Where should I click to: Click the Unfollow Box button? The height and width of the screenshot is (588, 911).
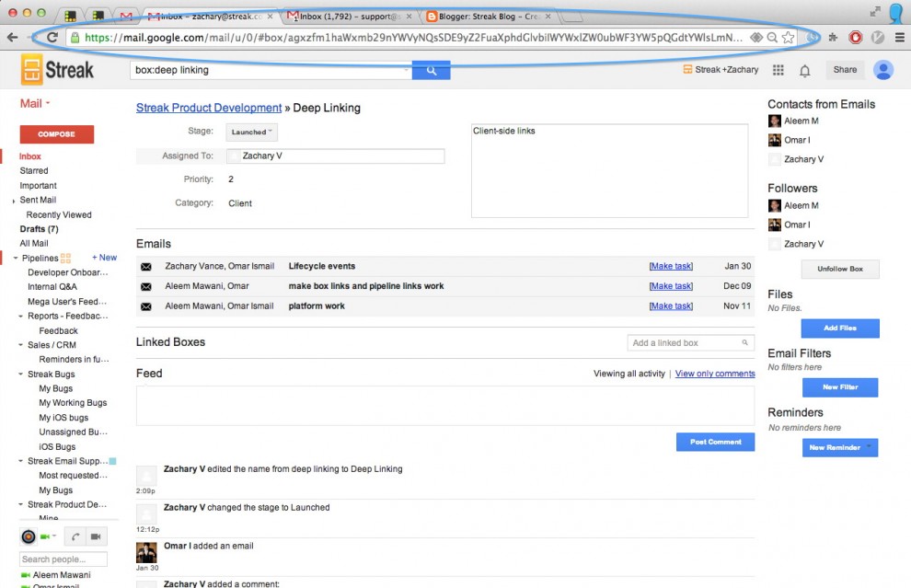840,269
